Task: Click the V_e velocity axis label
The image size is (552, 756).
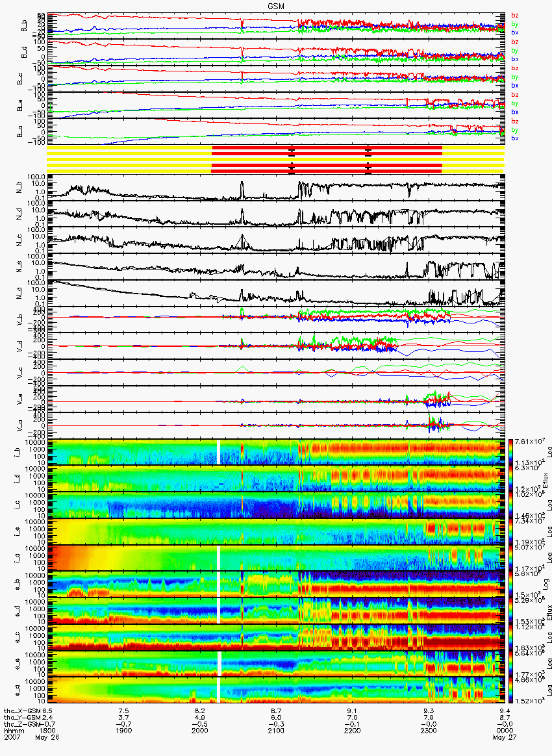Action: pos(20,399)
